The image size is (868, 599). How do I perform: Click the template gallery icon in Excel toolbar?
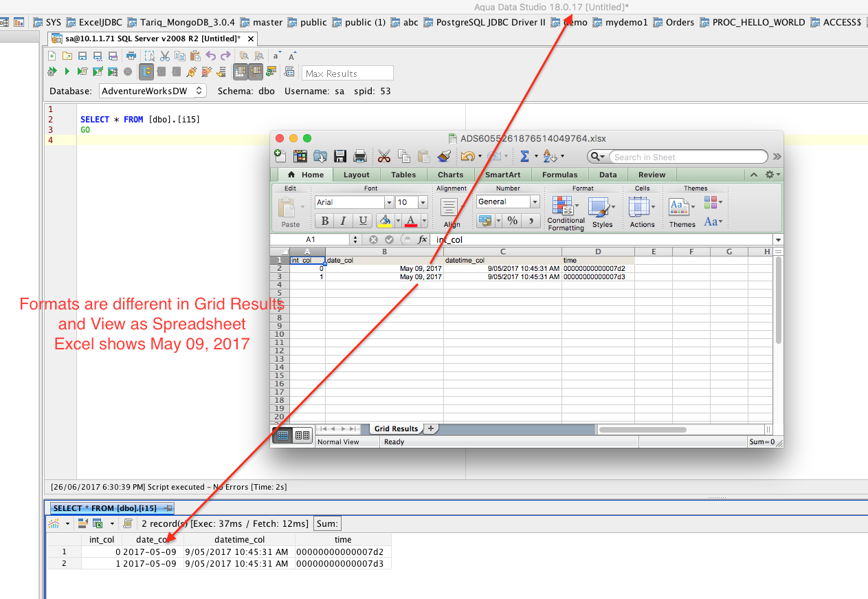click(300, 156)
